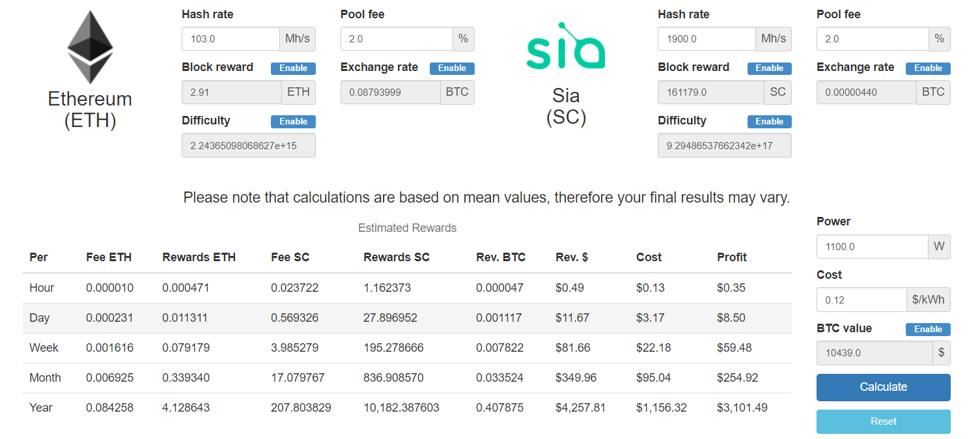
Task: Click the Sia difficulty field
Action: tap(725, 146)
